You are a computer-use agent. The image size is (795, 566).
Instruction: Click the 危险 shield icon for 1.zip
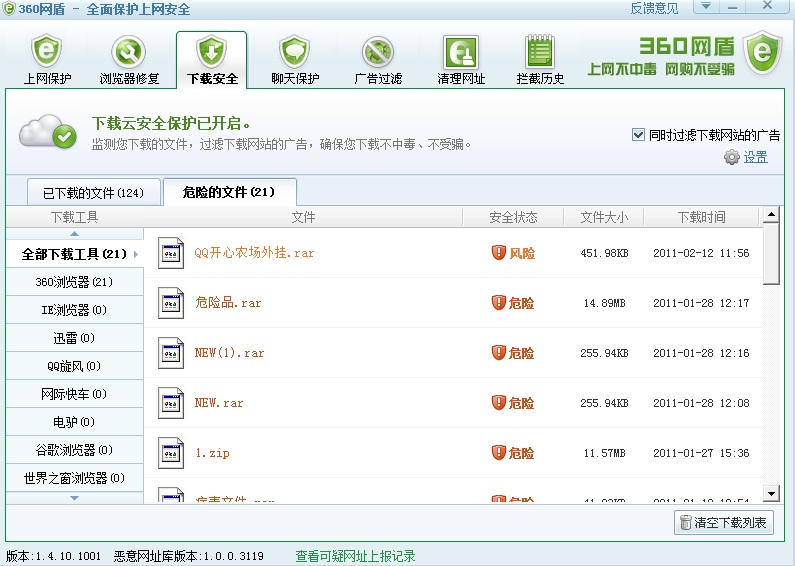click(499, 452)
